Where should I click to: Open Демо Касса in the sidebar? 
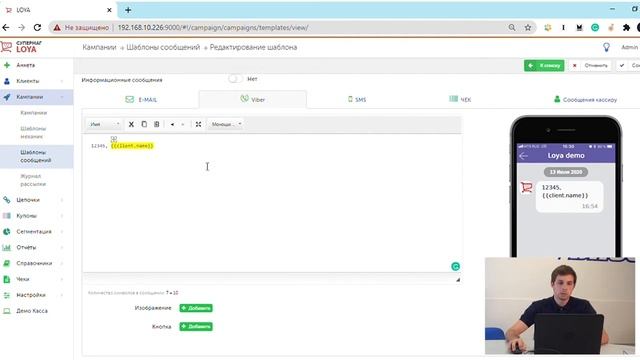pos(31,311)
